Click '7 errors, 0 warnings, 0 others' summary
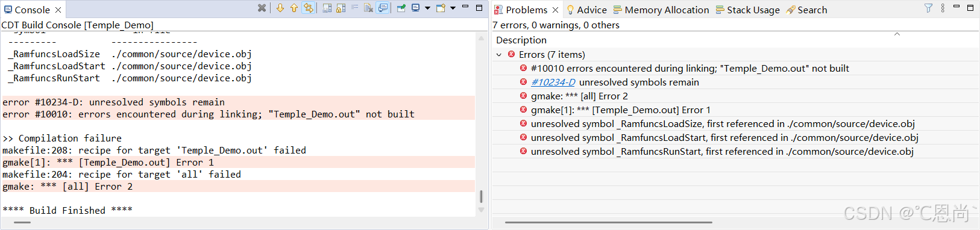This screenshot has height=230, width=980. point(556,25)
